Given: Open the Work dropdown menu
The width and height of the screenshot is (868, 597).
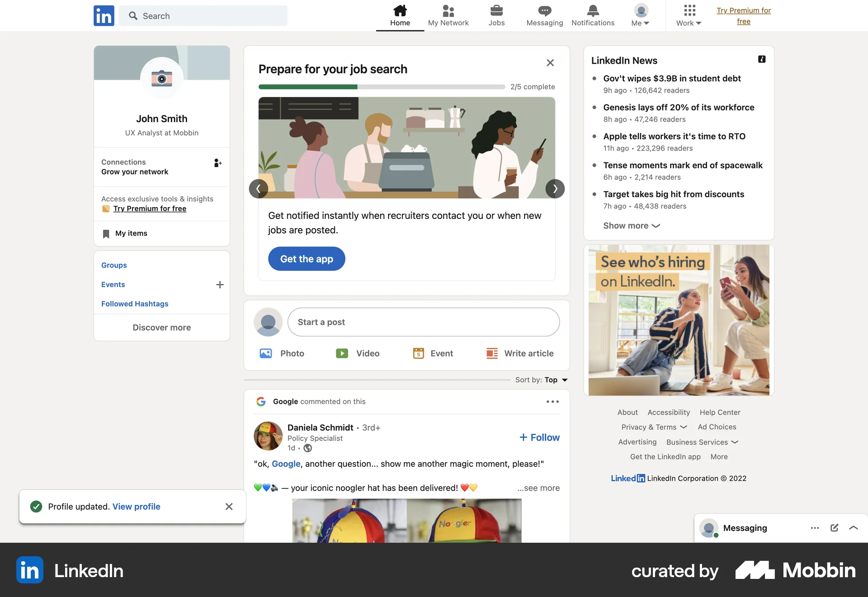Looking at the screenshot, I should (688, 16).
